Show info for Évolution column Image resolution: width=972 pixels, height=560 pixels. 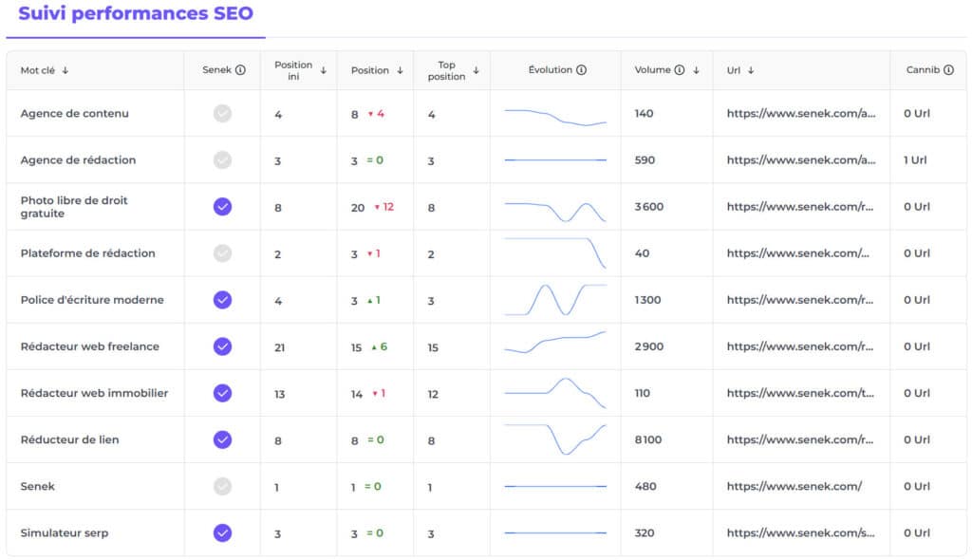pos(581,70)
